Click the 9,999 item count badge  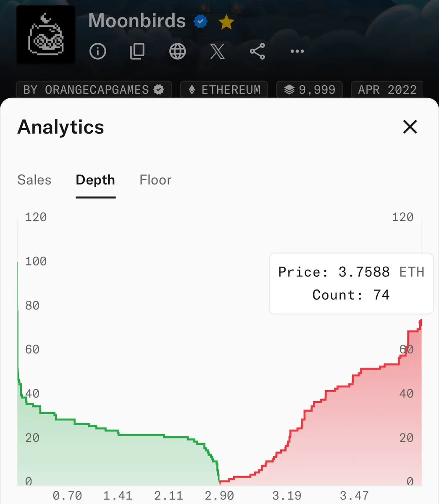coord(310,89)
